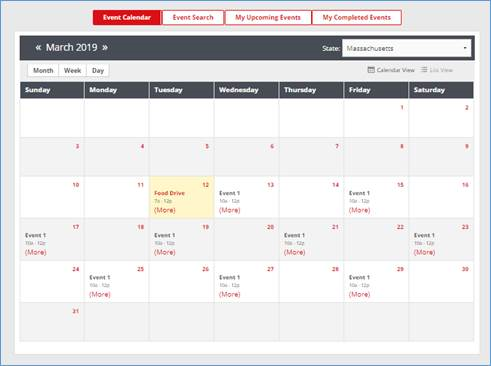The height and width of the screenshot is (366, 491).
Task: Click (More) link on March 25
Action: click(x=100, y=294)
